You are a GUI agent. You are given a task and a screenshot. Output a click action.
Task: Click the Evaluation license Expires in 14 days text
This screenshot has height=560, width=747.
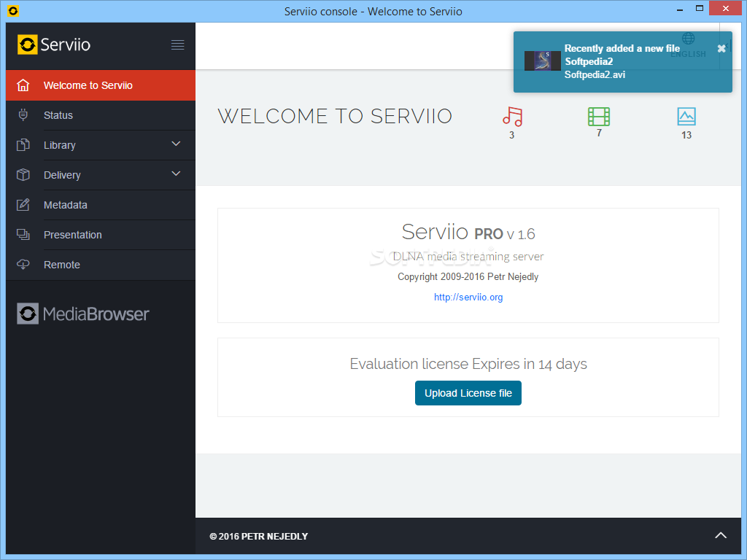point(468,364)
